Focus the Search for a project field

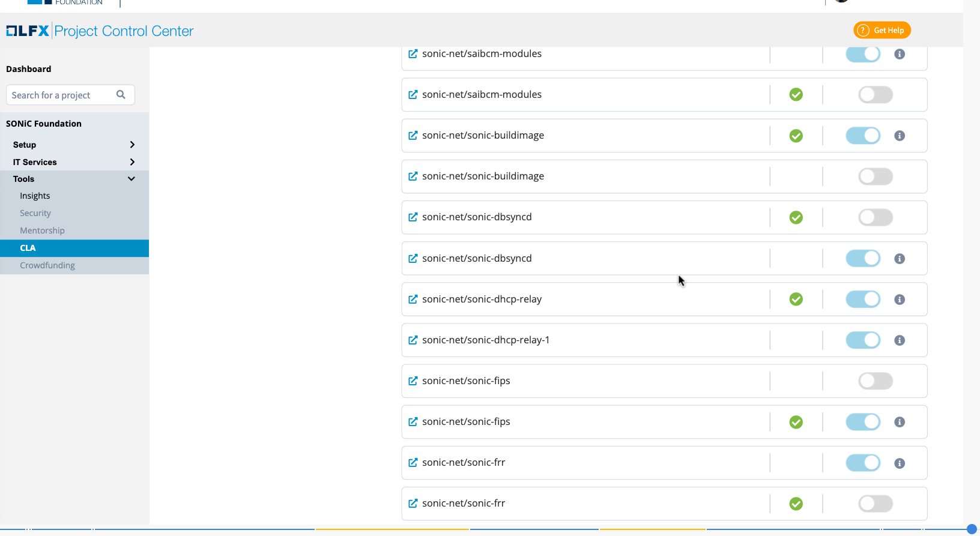click(x=70, y=95)
